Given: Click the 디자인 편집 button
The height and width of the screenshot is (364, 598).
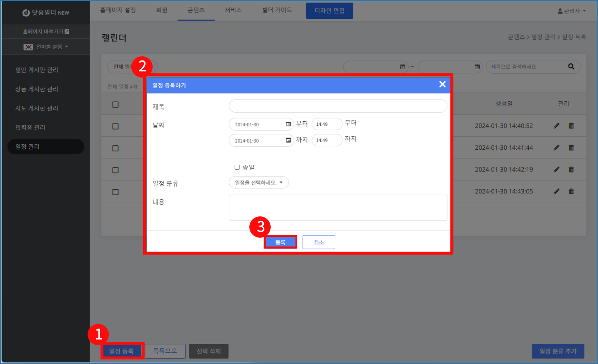Looking at the screenshot, I should click(329, 11).
